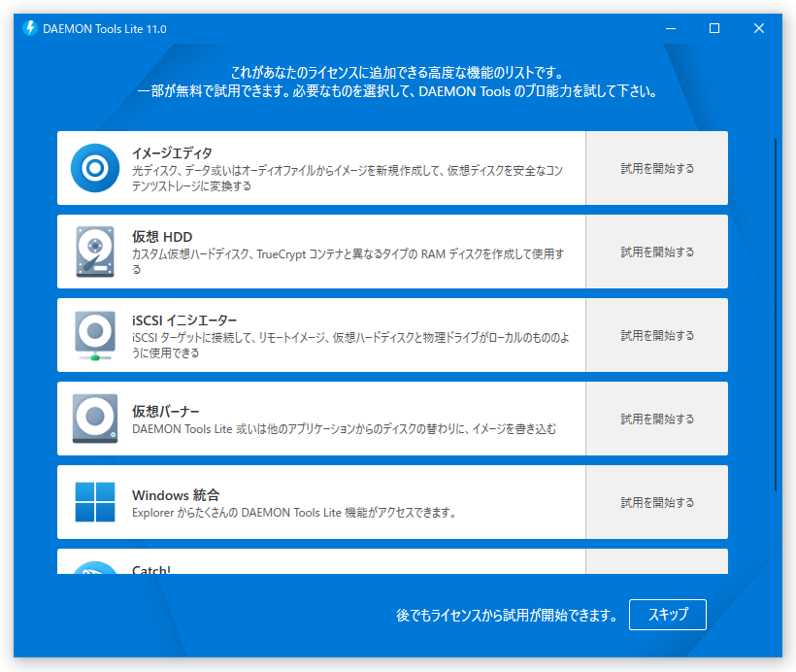Select the 仮想 HDD title text
The image size is (796, 672).
(162, 237)
